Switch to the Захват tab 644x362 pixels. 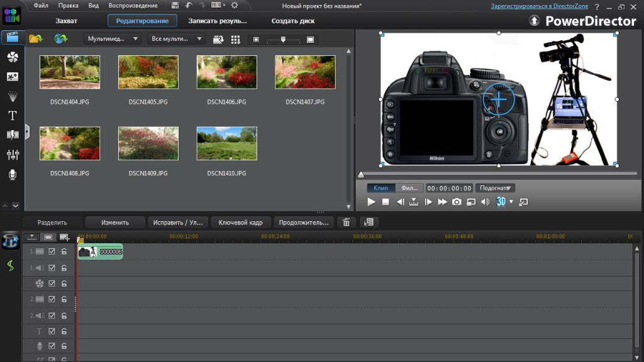(x=66, y=21)
